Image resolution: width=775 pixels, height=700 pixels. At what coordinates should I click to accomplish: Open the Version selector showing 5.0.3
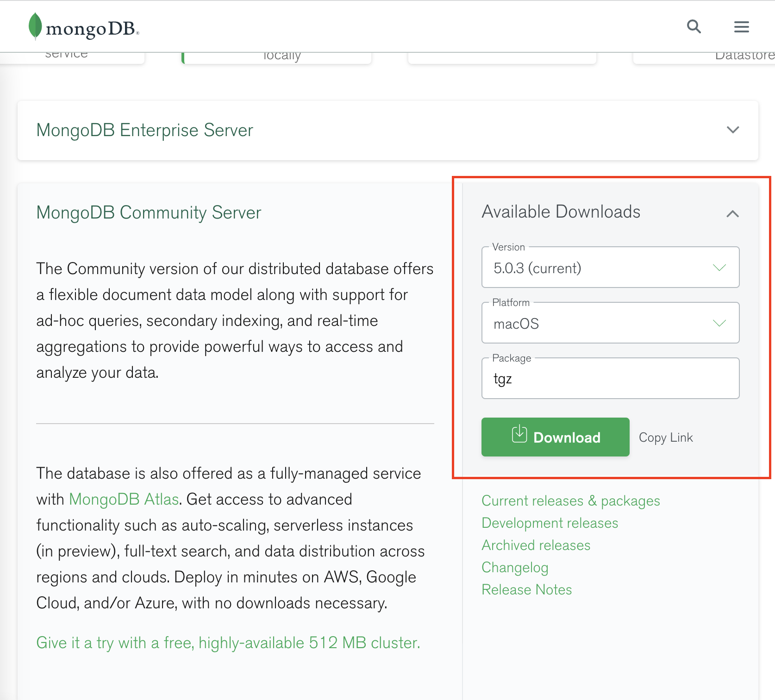(610, 268)
